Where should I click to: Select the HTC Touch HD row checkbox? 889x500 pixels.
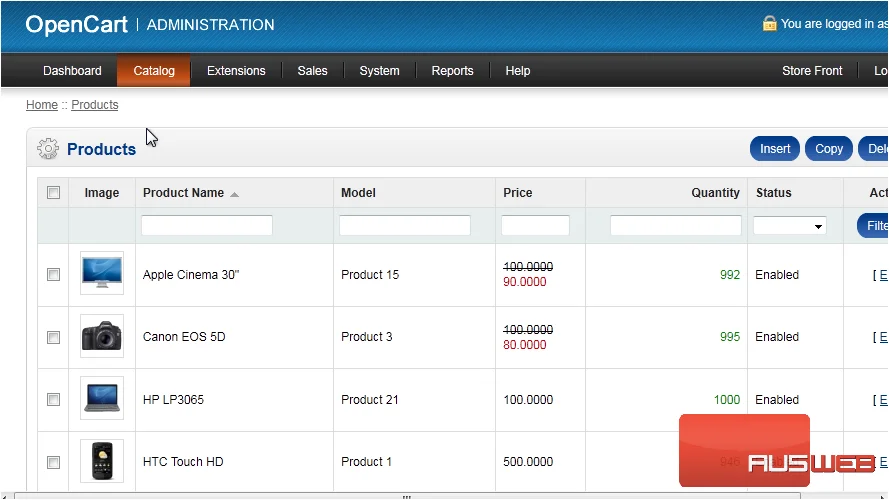[53, 462]
